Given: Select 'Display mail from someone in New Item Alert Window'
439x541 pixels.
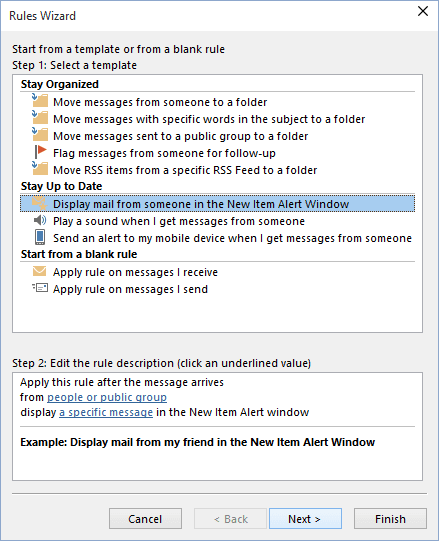Looking at the screenshot, I should click(217, 204).
